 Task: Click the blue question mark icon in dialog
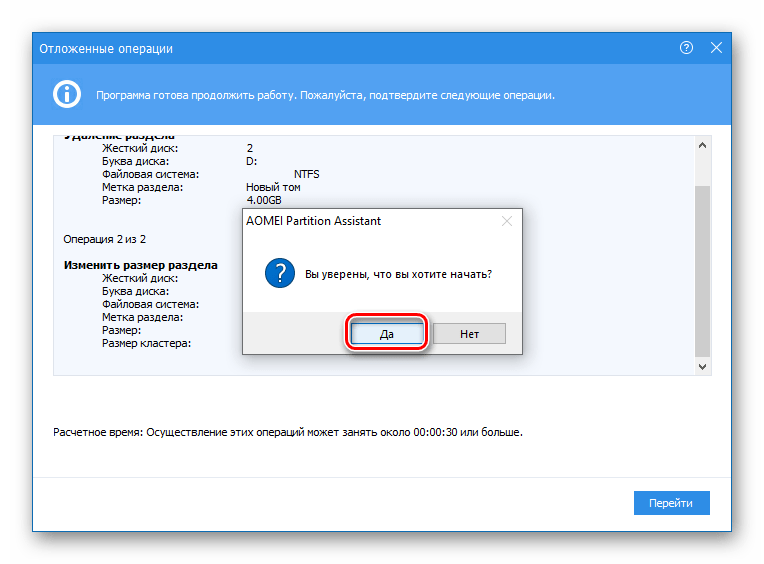pyautogui.click(x=280, y=273)
